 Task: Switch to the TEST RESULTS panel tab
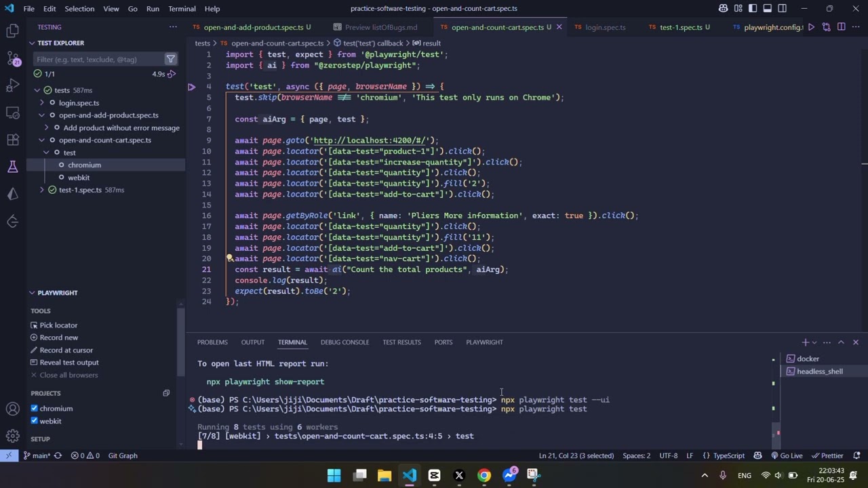pos(401,342)
